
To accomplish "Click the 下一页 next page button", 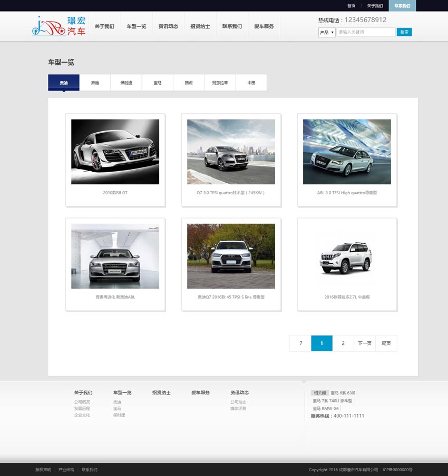I will point(365,343).
